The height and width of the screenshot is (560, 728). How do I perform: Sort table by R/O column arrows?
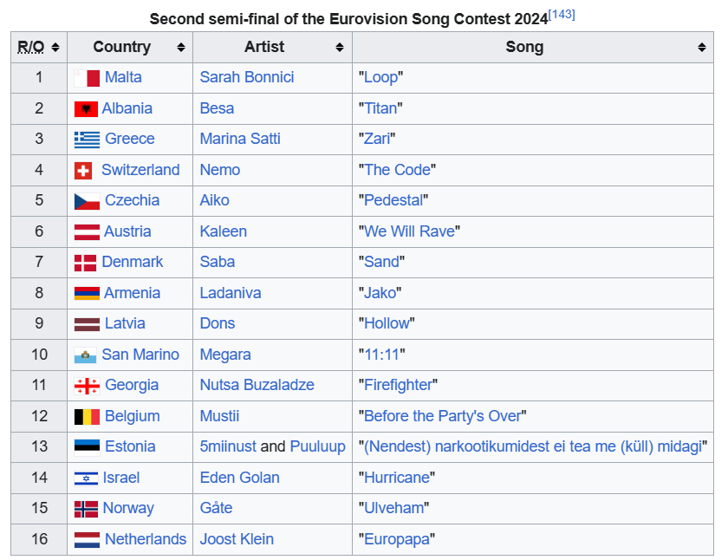[x=55, y=48]
